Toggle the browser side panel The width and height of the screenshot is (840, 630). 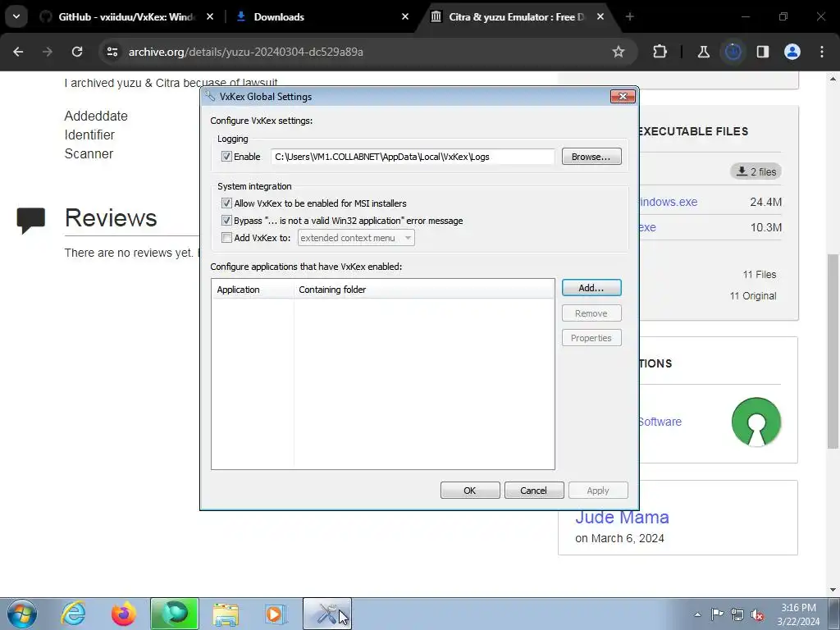763,52
